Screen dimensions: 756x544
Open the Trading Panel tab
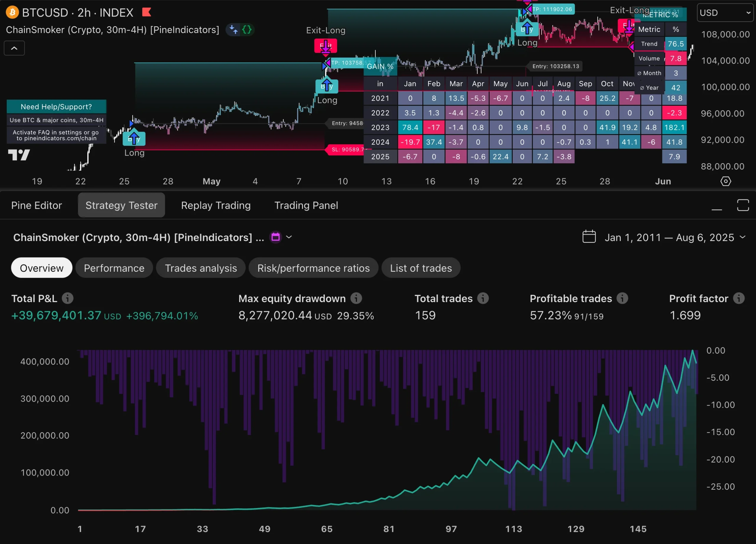click(x=306, y=205)
